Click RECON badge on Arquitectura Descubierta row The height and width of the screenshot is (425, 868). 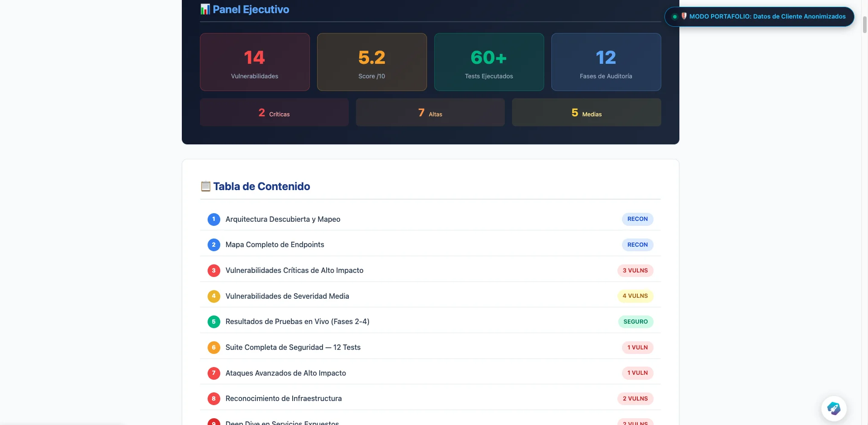tap(637, 219)
